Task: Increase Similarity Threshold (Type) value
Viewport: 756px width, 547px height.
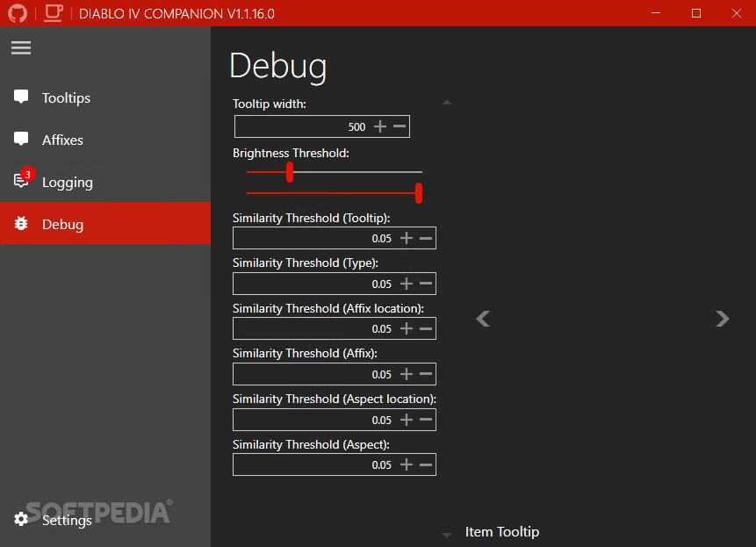Action: (407, 284)
